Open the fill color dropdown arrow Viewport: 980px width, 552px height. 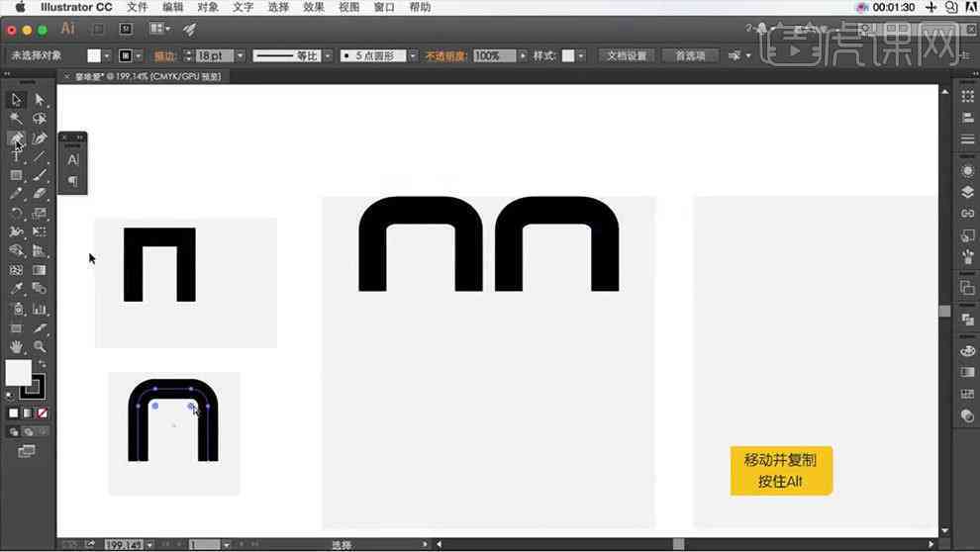tap(107, 56)
